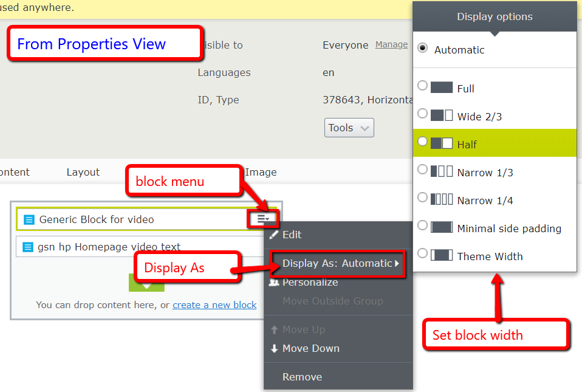The width and height of the screenshot is (582, 392).
Task: Click the Manage link next to Everyone
Action: tap(391, 45)
